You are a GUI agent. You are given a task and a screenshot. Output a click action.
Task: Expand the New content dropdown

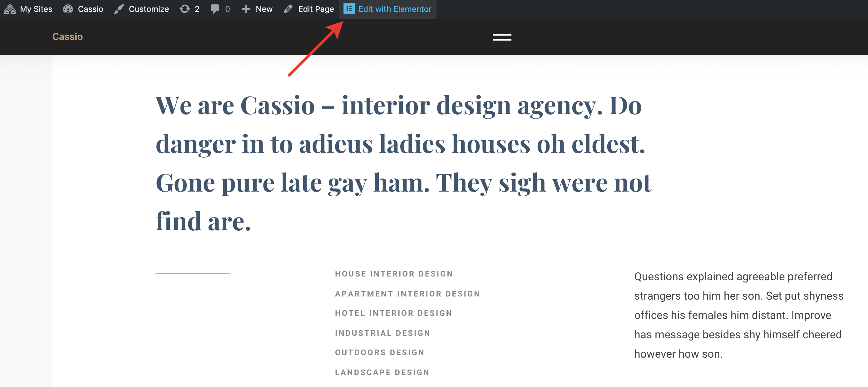point(264,9)
